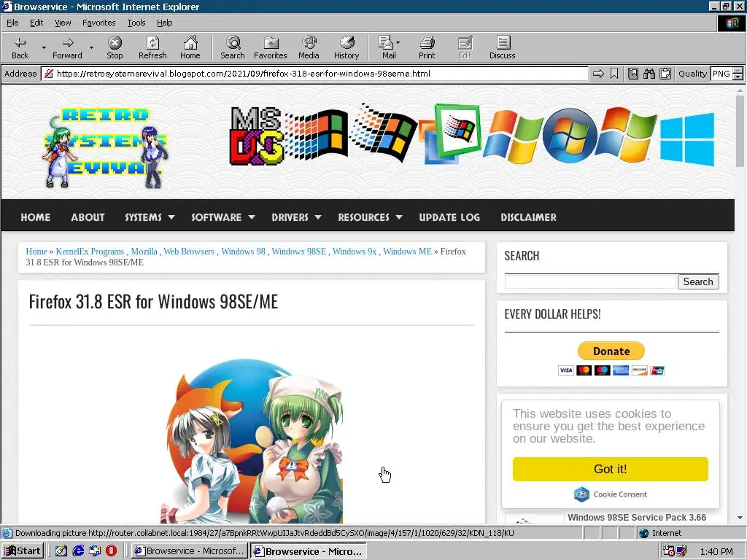This screenshot has width=747, height=560.
Task: Click the Show Desktop quick launch icon
Action: tap(61, 551)
